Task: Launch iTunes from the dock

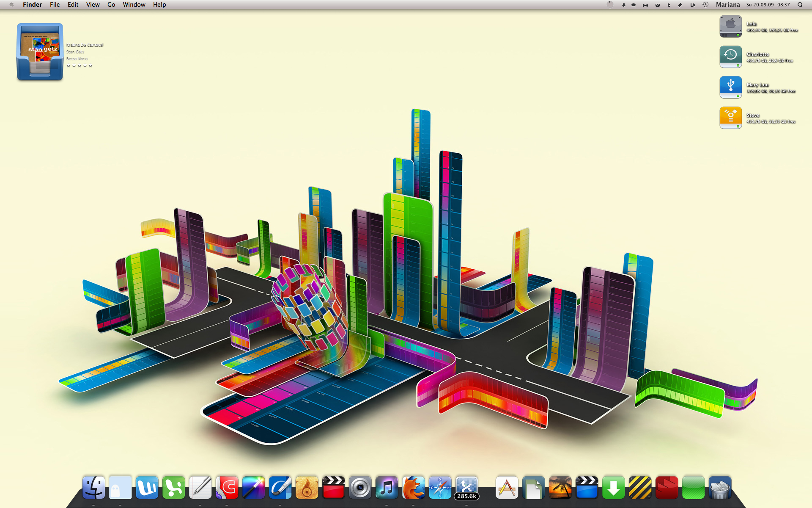Action: pyautogui.click(x=387, y=488)
